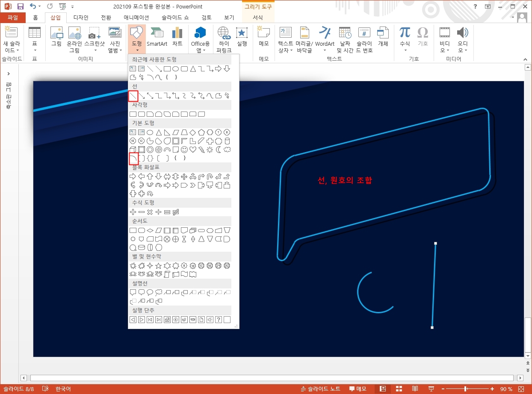Select the Block Arc shape
Viewport: 532px width, 394px height.
[167, 150]
